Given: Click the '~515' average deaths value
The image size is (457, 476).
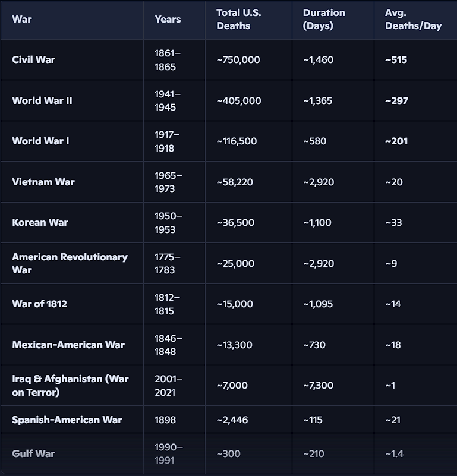Looking at the screenshot, I should pyautogui.click(x=396, y=60).
